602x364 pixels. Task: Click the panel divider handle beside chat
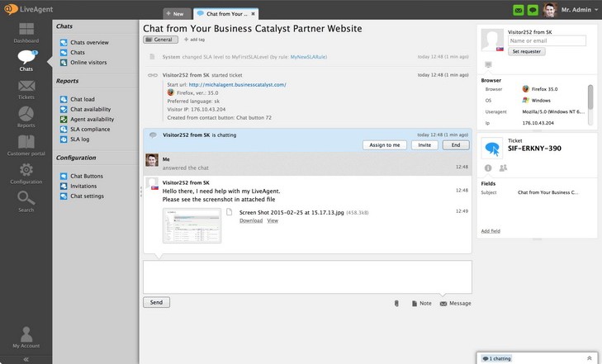tap(141, 191)
